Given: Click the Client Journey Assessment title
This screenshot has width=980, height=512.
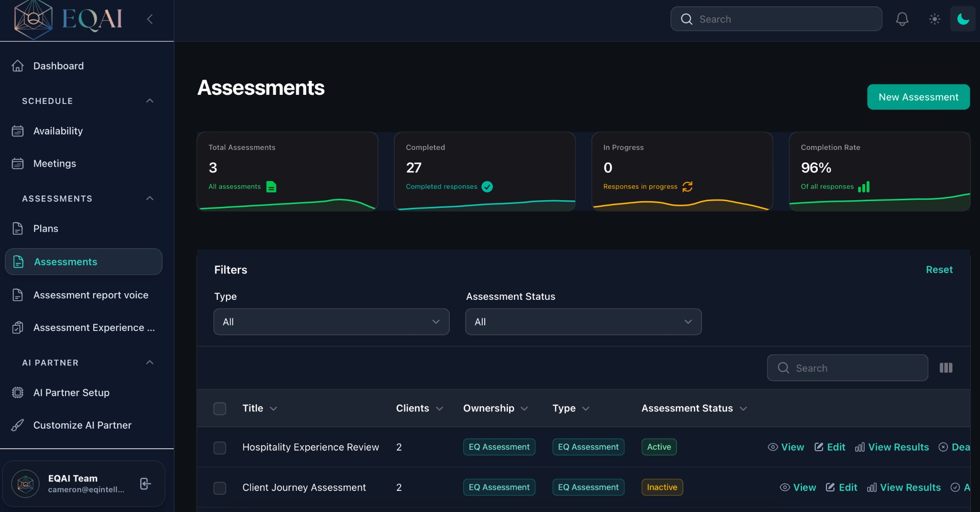Looking at the screenshot, I should [304, 487].
